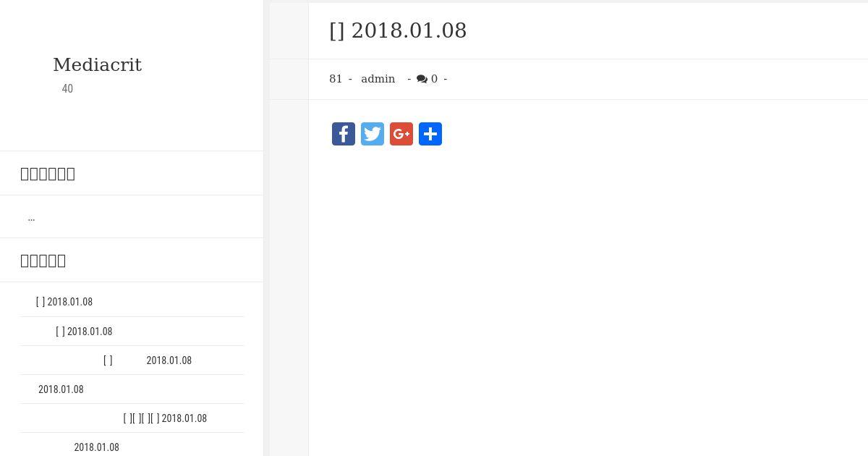This screenshot has height=456, width=868.
Task: Open the third sidebar post with brackets
Action: pos(148,360)
